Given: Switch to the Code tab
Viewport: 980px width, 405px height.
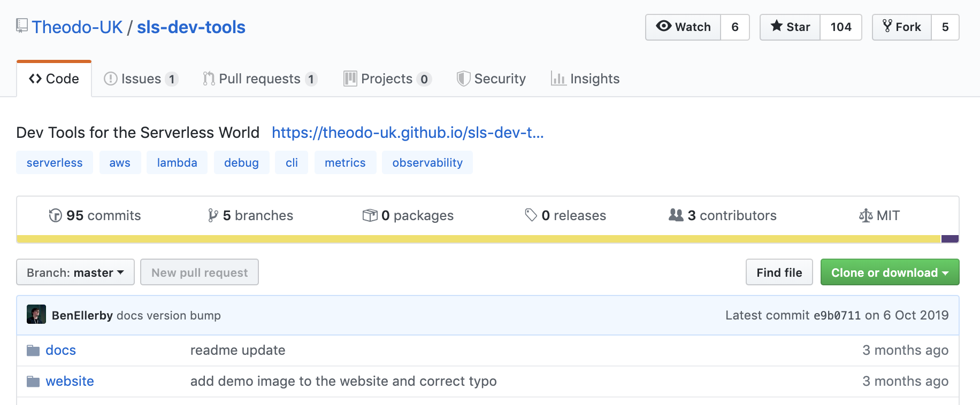Looking at the screenshot, I should pyautogui.click(x=54, y=79).
